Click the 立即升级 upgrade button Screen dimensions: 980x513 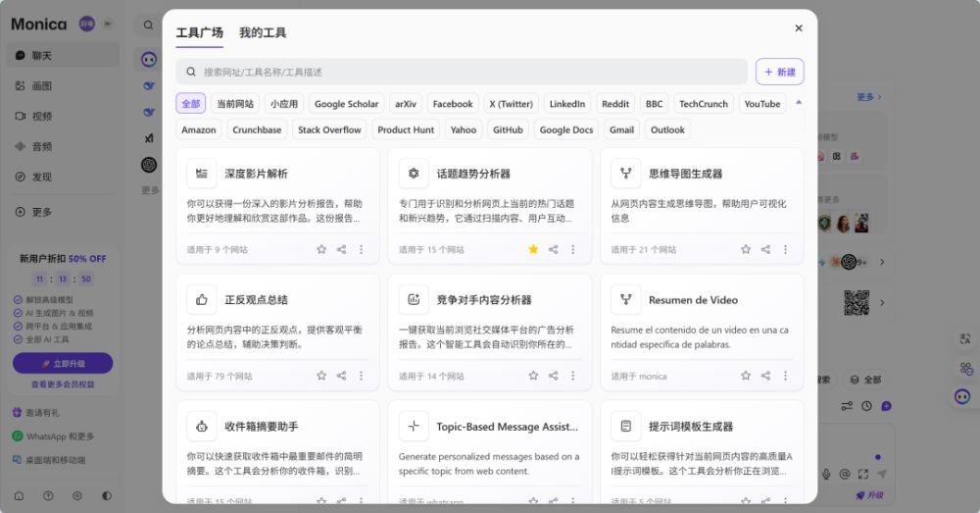tap(63, 364)
